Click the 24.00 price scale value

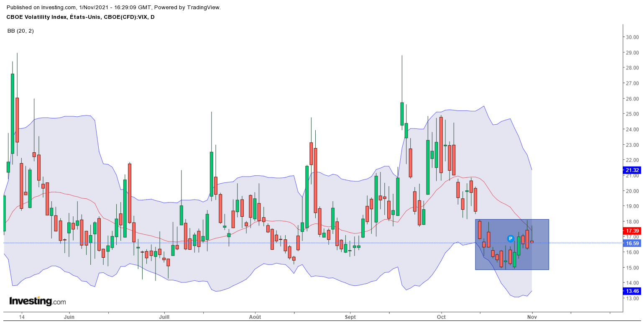632,129
